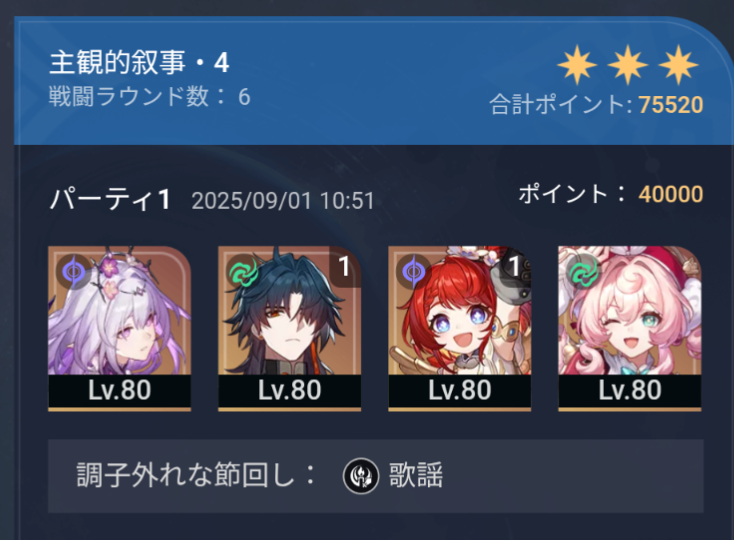Open the pink-haired character card

(x=630, y=328)
